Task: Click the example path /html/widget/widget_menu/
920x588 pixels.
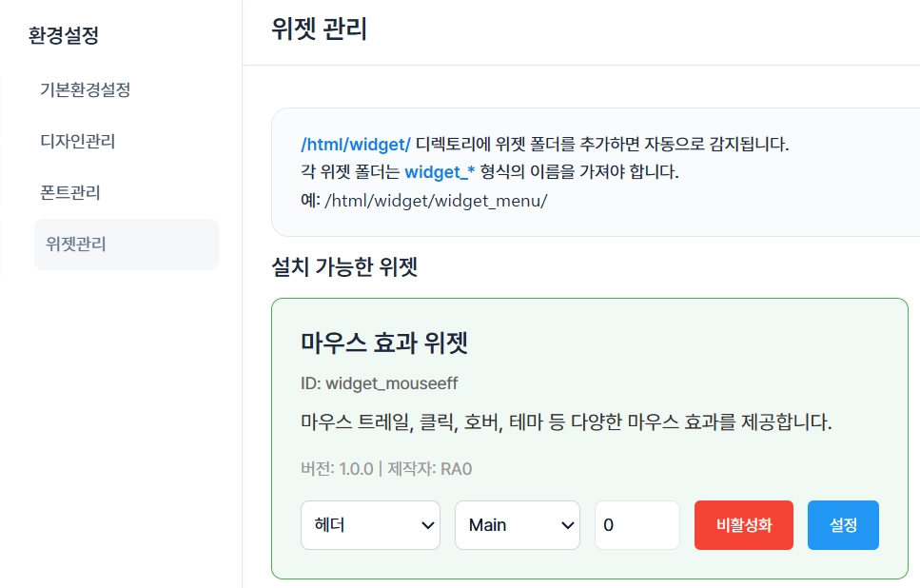Action: pyautogui.click(x=436, y=201)
